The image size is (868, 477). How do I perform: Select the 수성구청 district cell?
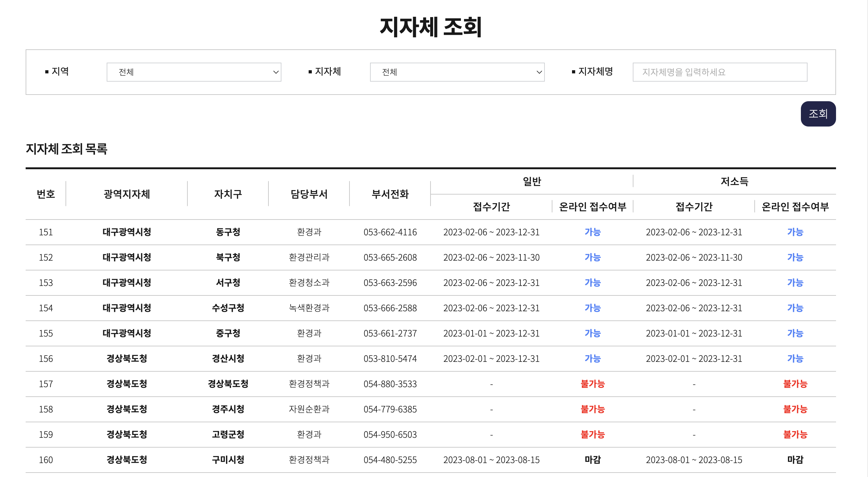(228, 308)
